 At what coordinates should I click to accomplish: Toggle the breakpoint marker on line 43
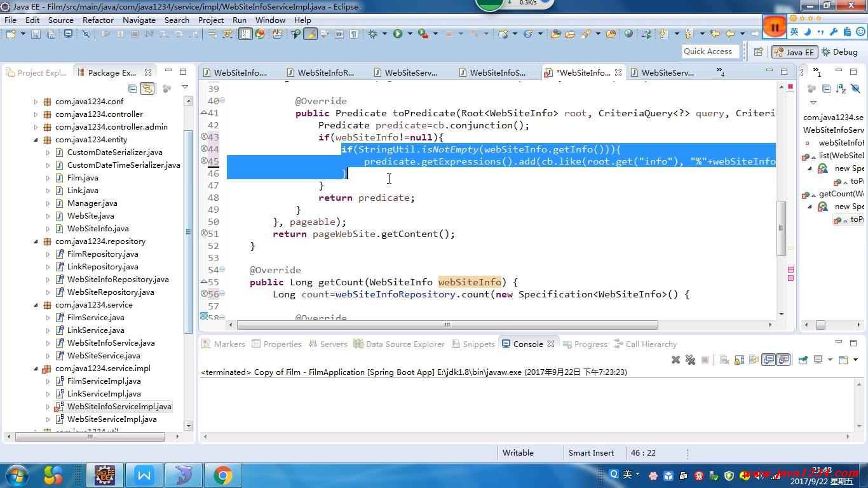[x=205, y=137]
